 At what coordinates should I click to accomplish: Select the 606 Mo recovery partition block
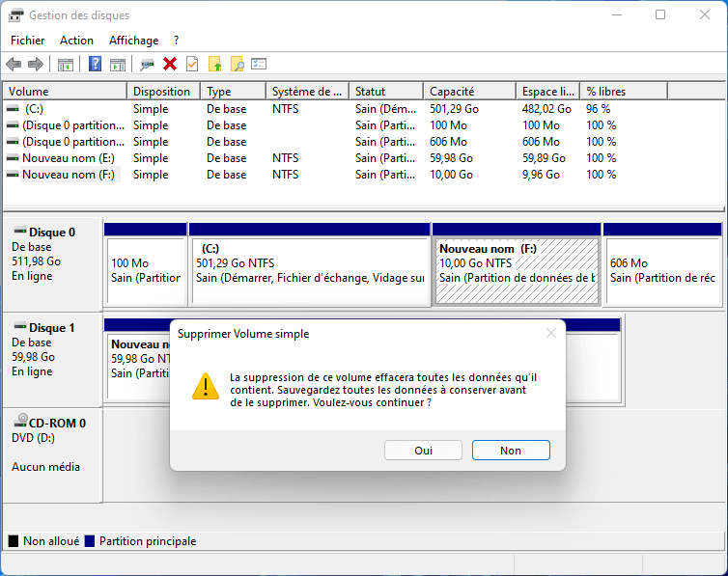[662, 264]
